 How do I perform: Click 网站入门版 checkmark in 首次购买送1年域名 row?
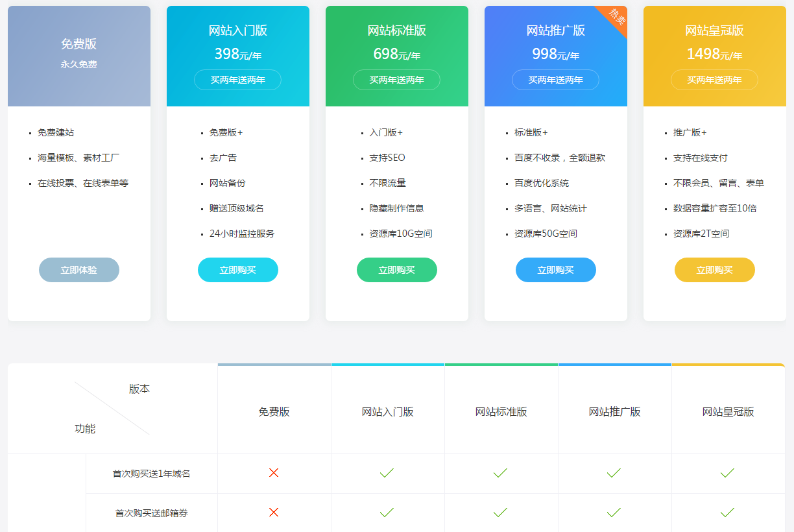(387, 473)
